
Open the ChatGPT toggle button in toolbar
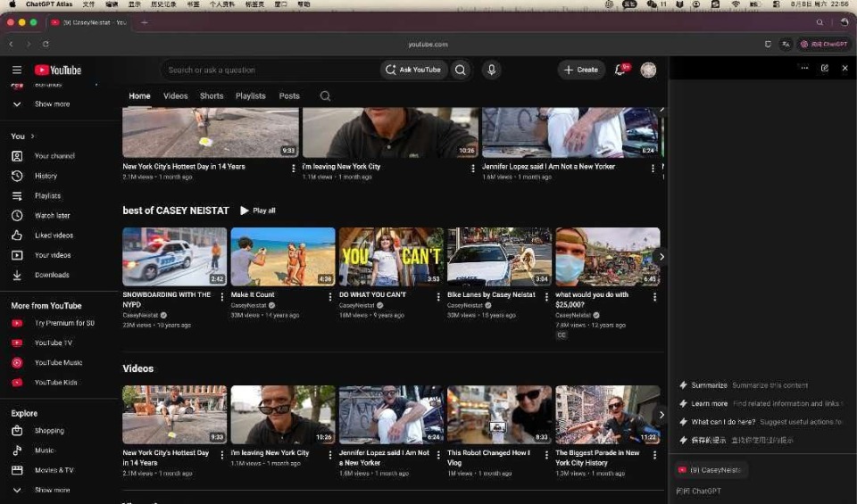click(x=824, y=45)
